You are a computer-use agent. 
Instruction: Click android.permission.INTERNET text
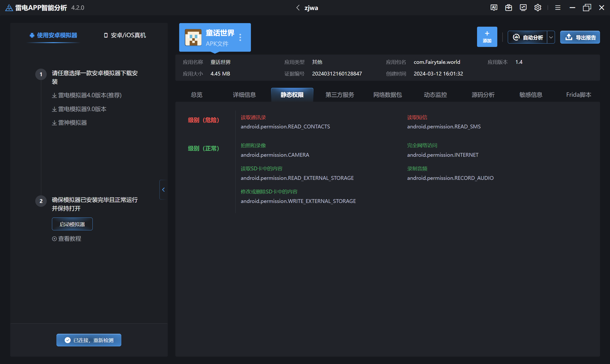coord(443,155)
